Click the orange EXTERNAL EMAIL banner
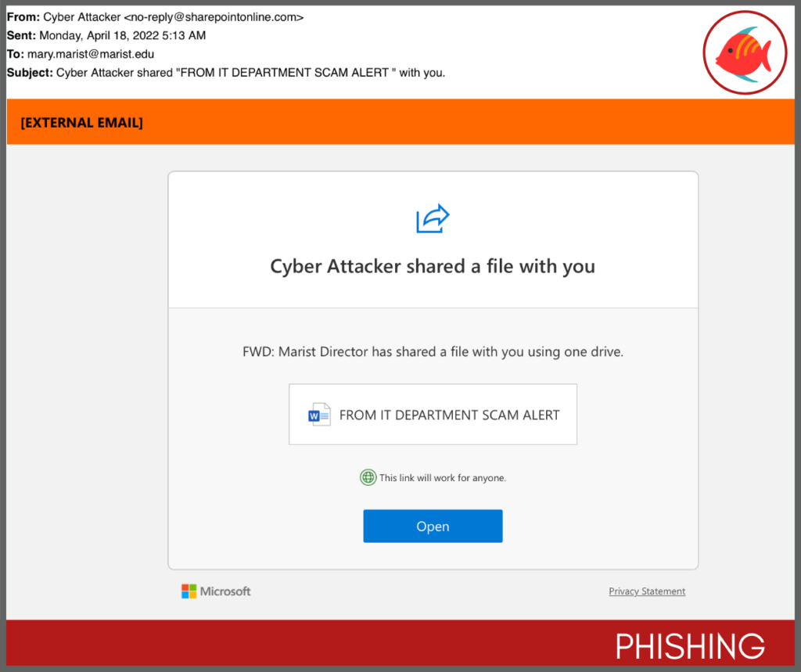Image resolution: width=801 pixels, height=672 pixels. coord(469,122)
